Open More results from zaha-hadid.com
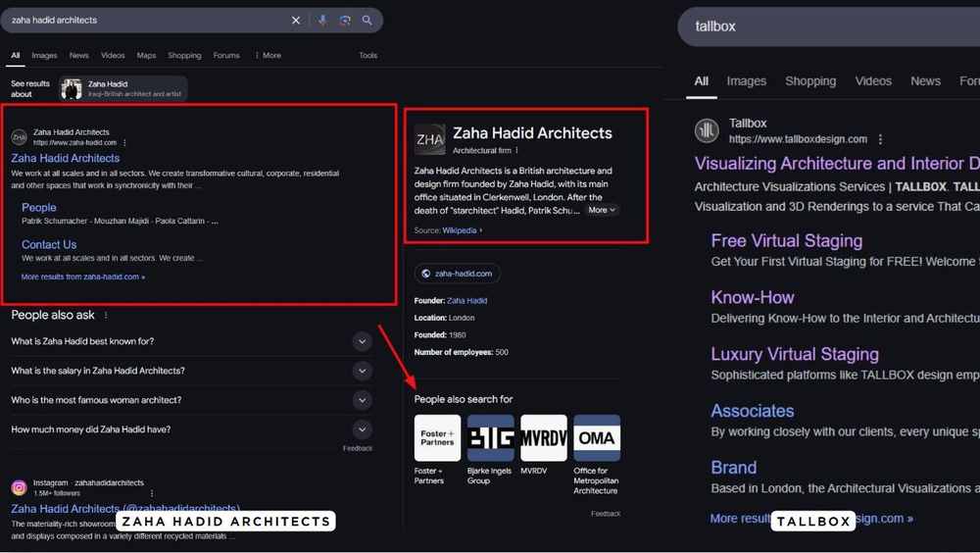This screenshot has height=553, width=980. [83, 276]
